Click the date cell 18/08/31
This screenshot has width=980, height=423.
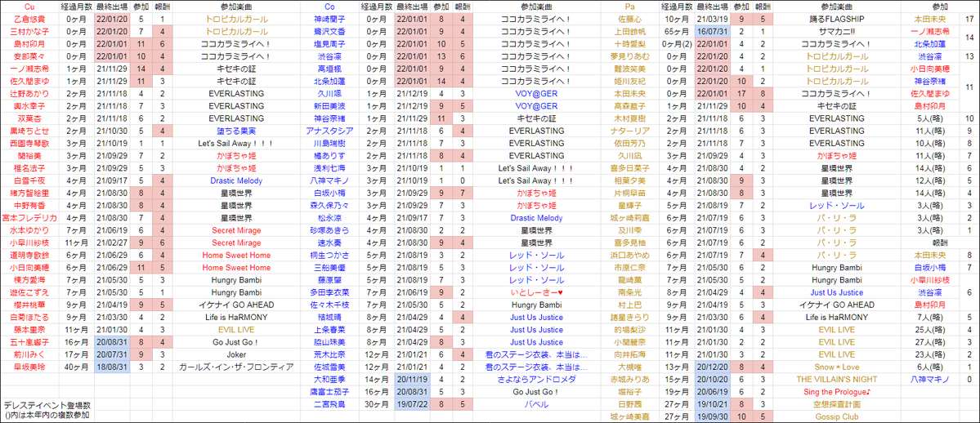coord(113,367)
